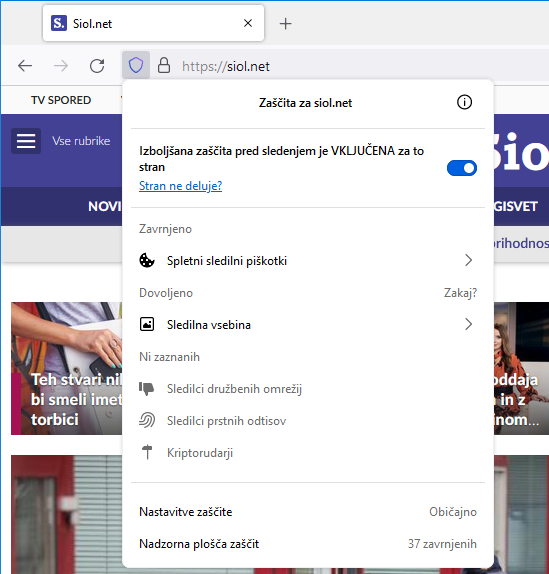Click the cookie icon beside Spletni sledilni piškotki
549x574 pixels.
[x=147, y=261]
